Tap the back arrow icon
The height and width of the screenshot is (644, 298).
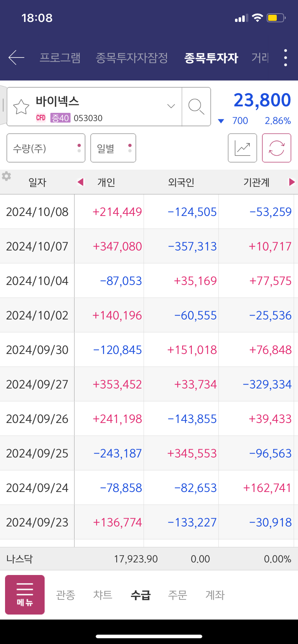(x=16, y=57)
